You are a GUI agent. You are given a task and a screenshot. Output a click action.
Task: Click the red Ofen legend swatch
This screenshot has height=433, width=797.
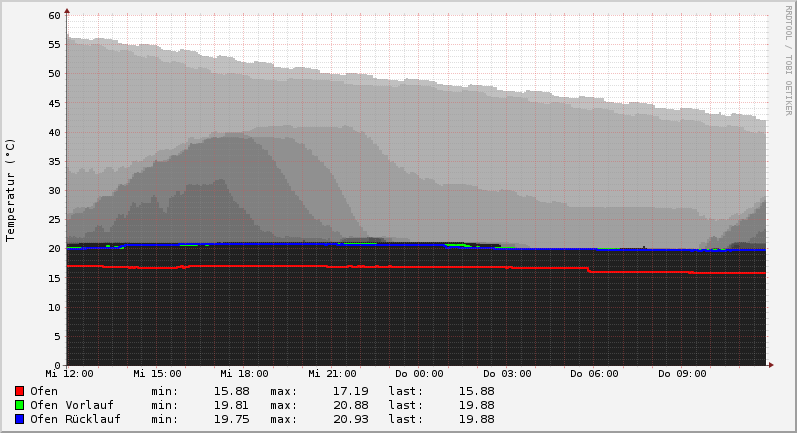pos(19,391)
